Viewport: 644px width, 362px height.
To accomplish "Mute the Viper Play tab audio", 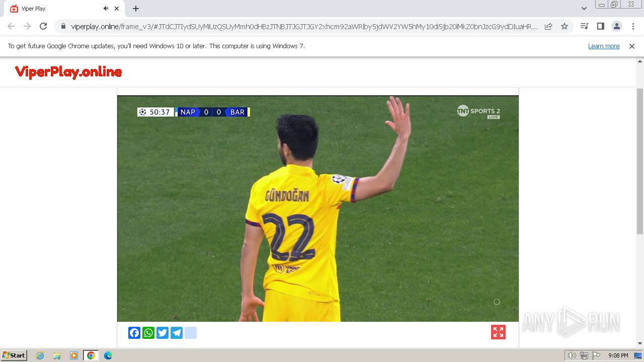I will pos(106,9).
